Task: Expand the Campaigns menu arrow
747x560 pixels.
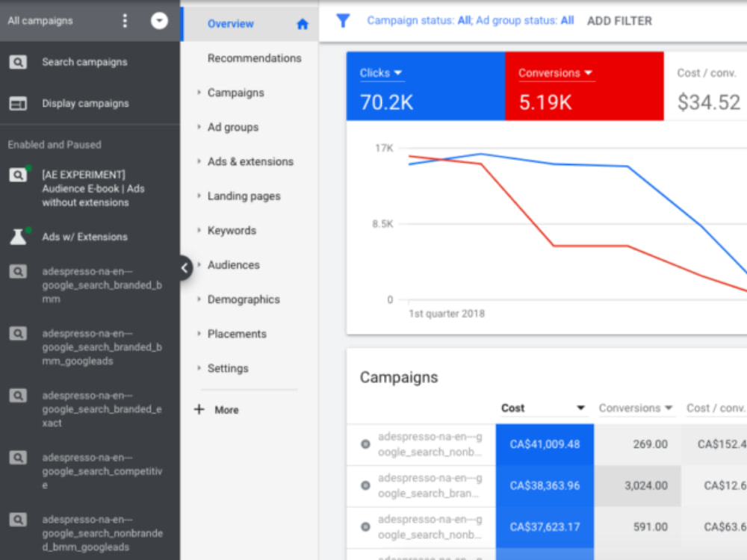Action: (x=199, y=93)
